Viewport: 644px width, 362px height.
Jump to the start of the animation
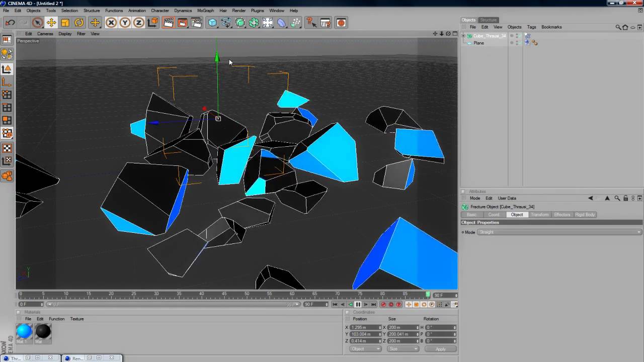click(335, 304)
